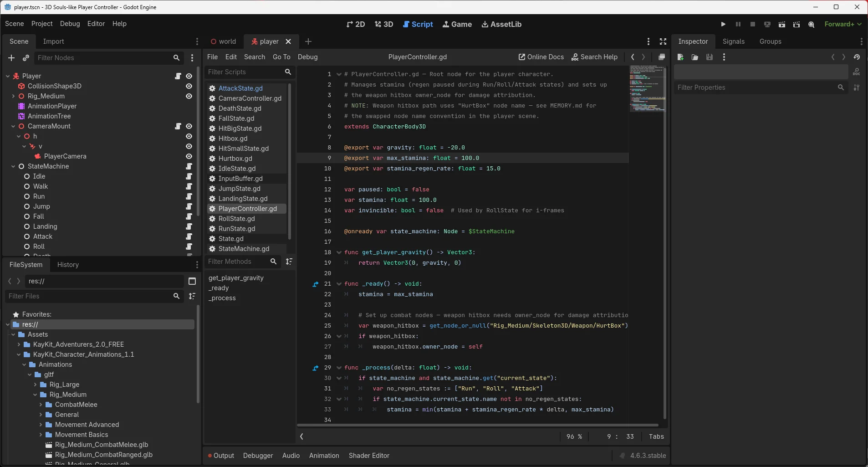
Task: Sort files icon in FileSystem dock
Action: click(192, 296)
